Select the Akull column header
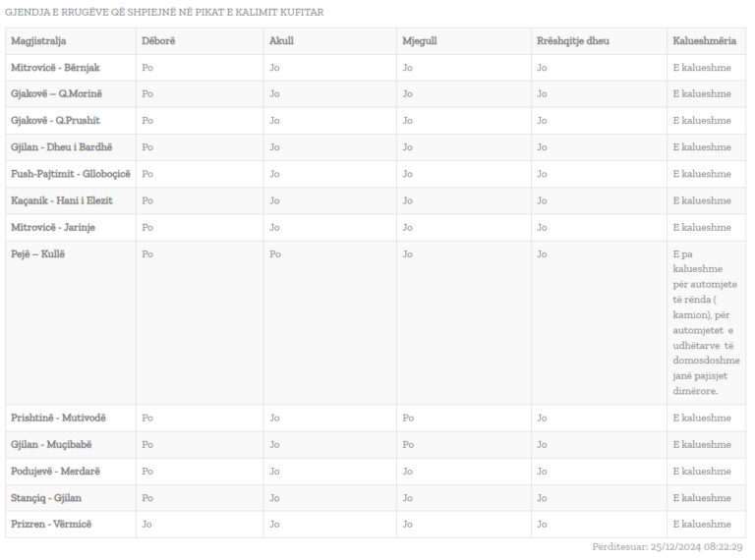Screen dimensions: 755x560 (281, 41)
